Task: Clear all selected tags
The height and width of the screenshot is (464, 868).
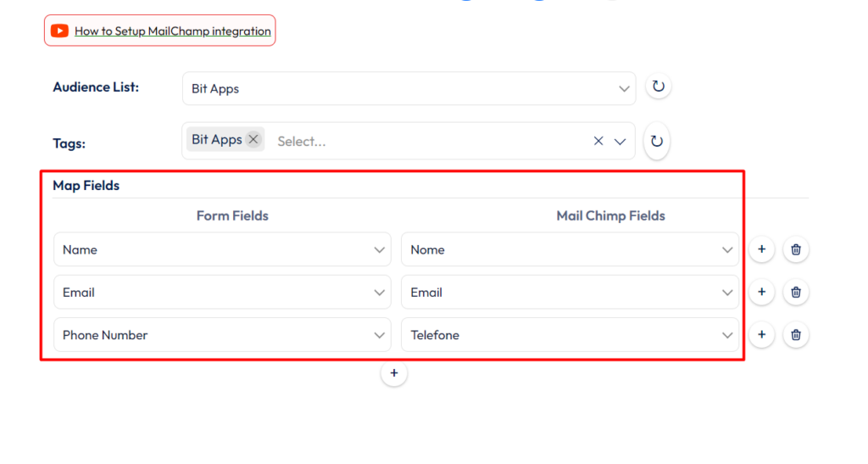Action: pos(598,142)
